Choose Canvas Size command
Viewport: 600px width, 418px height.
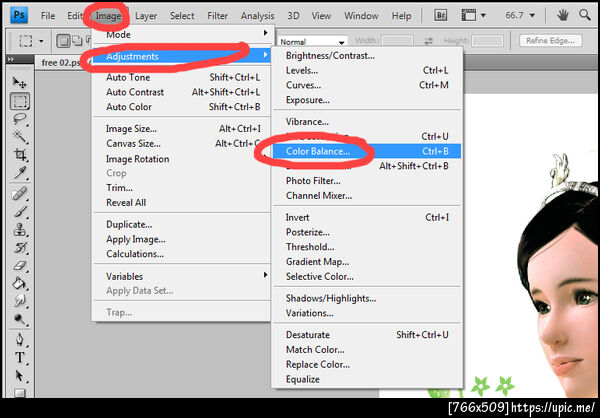coord(182,144)
